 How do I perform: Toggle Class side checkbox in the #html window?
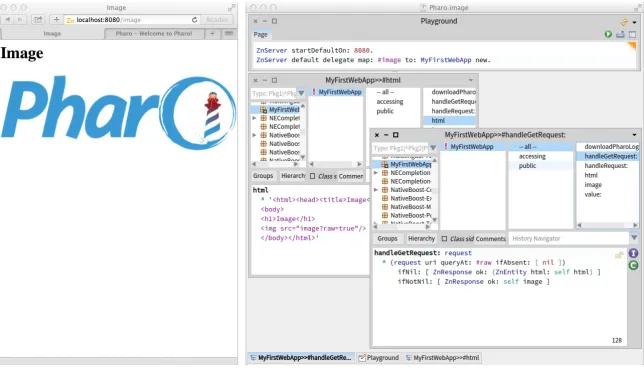click(313, 176)
